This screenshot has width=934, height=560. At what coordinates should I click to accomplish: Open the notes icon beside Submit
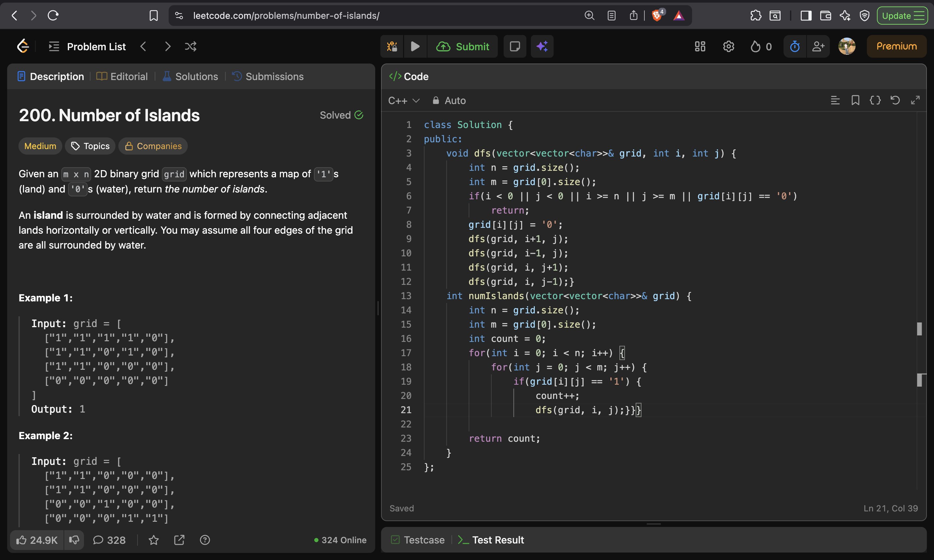tap(515, 46)
